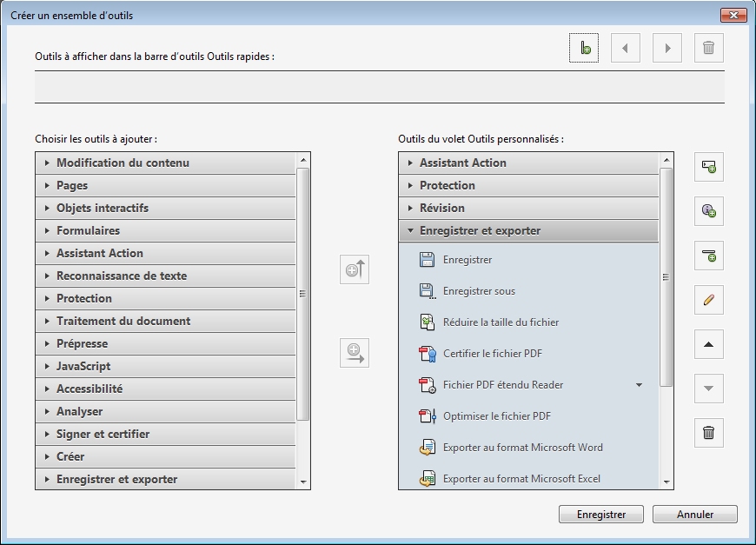Click the add instructions icon with info symbol
Image resolution: width=756 pixels, height=545 pixels.
pos(709,211)
